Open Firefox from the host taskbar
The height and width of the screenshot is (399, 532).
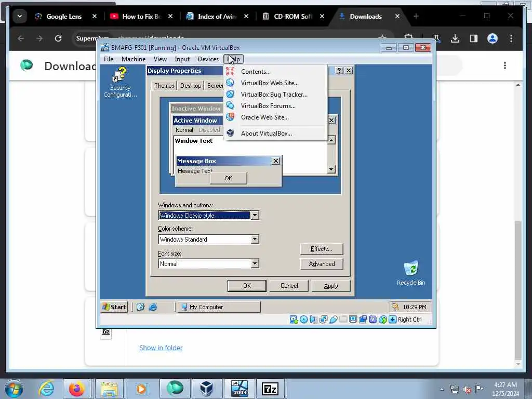tap(77, 388)
